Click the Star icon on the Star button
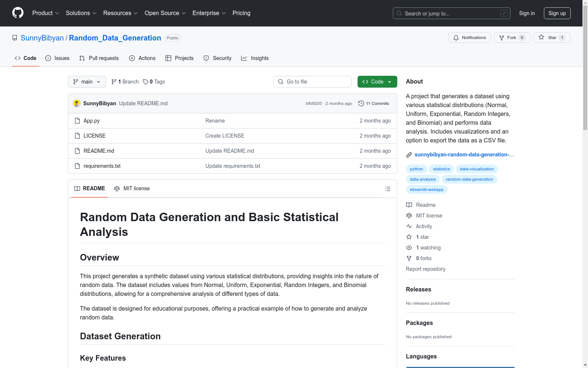The width and height of the screenshot is (588, 368). pyautogui.click(x=541, y=37)
